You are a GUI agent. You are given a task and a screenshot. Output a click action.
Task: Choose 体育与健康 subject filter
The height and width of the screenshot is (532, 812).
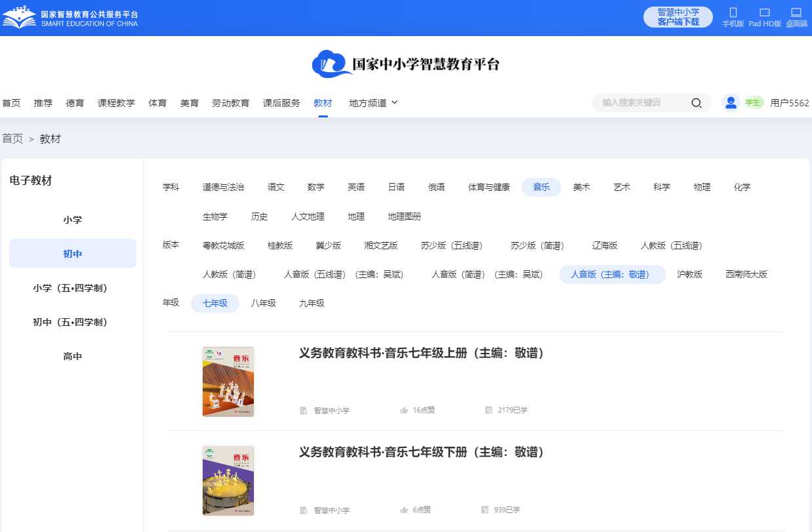tap(489, 187)
